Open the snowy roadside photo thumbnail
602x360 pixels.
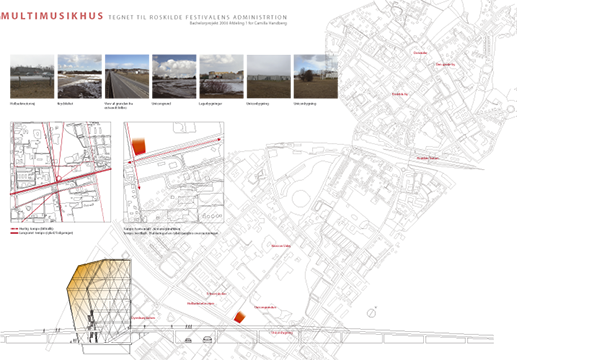coord(79,76)
